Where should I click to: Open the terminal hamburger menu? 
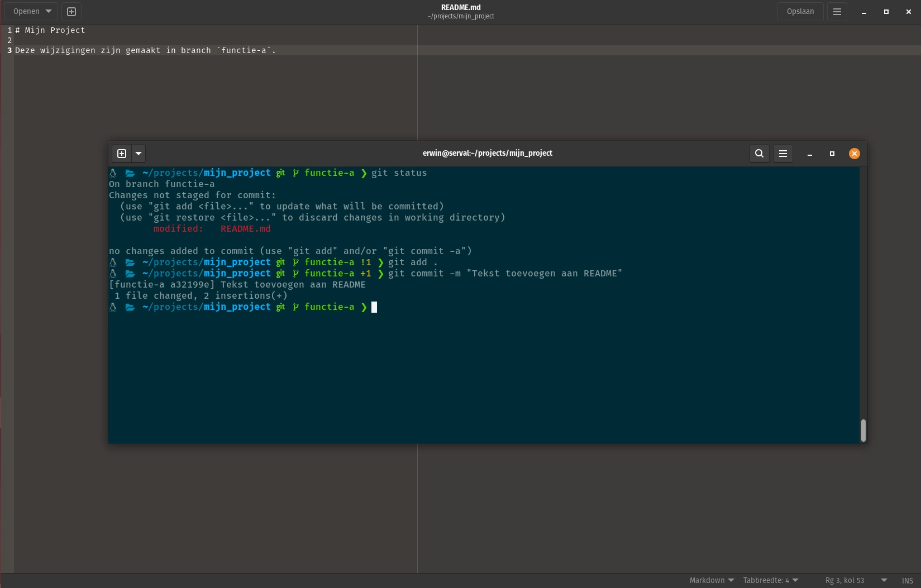point(783,154)
